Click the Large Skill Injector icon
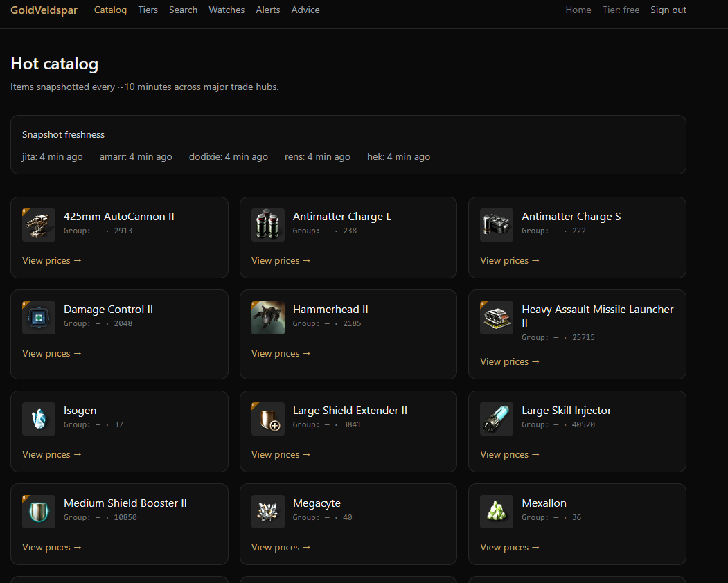The height and width of the screenshot is (583, 728). tap(497, 419)
